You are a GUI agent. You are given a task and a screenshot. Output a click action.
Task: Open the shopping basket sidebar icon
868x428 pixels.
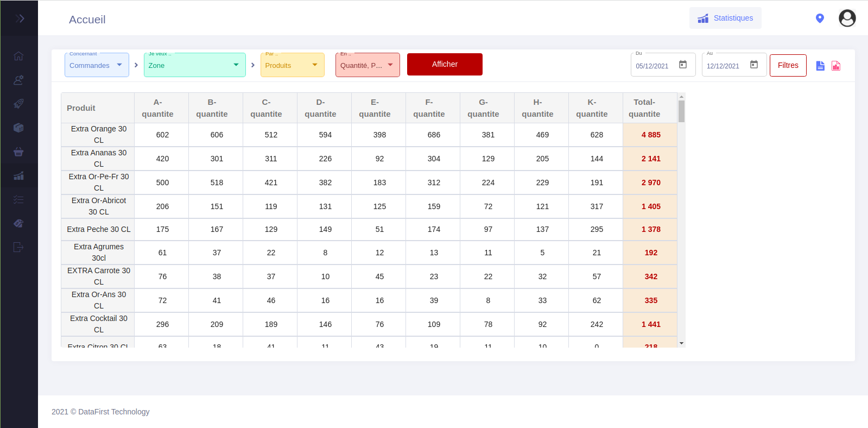click(18, 152)
